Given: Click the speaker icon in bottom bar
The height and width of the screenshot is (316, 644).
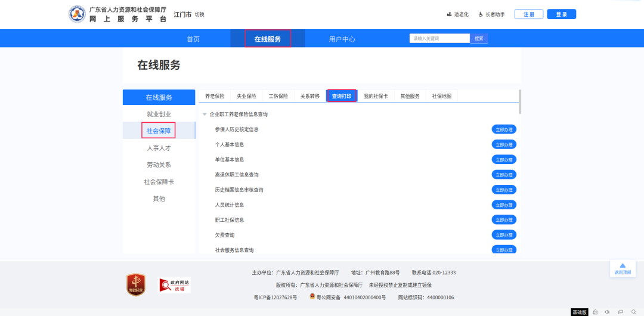Looking at the screenshot, I should [608, 312].
